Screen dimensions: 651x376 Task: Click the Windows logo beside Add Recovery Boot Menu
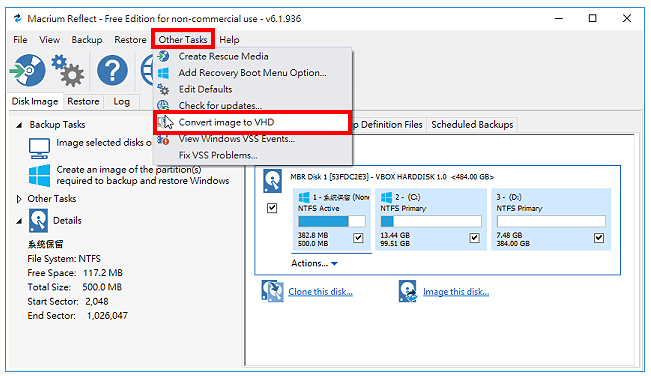tap(163, 73)
